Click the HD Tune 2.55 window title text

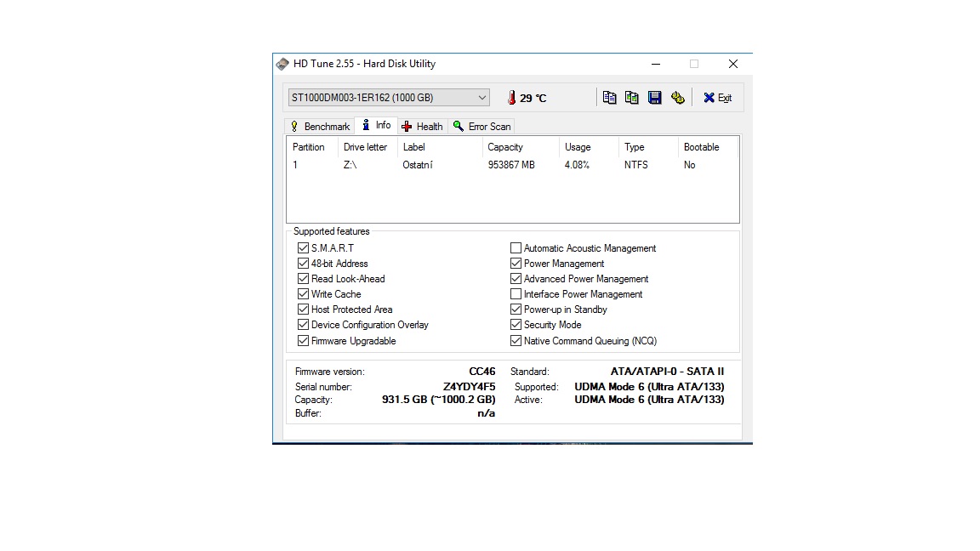(x=364, y=64)
